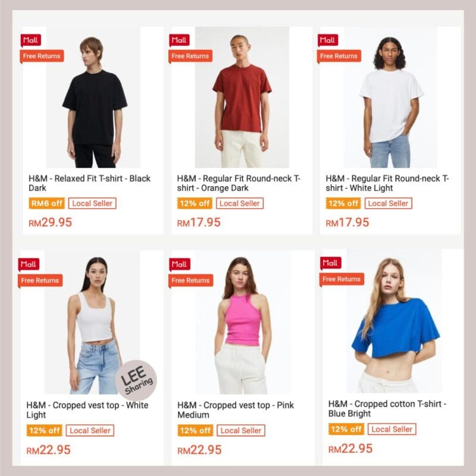Open H&M Cropped vest top Pink Medium title
The image size is (476, 476).
[x=236, y=410]
